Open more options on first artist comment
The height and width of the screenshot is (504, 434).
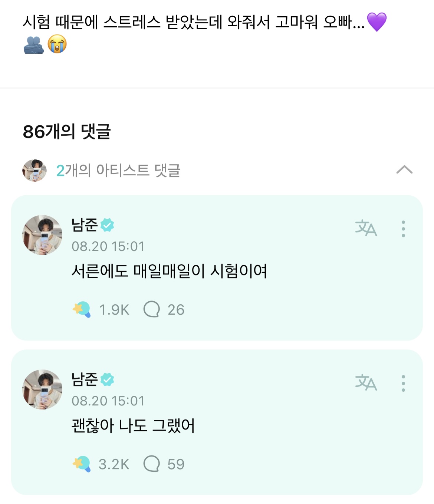click(403, 229)
